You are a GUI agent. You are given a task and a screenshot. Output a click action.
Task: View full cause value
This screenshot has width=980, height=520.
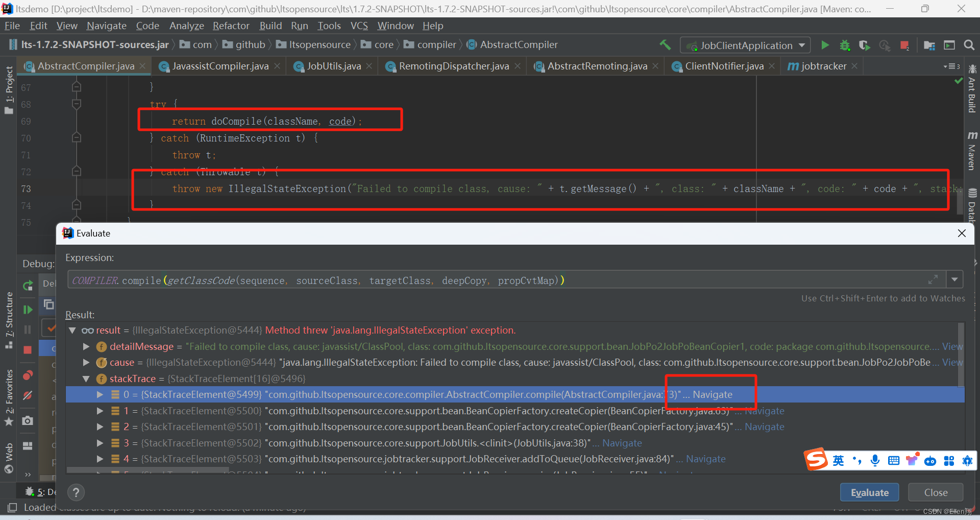952,363
